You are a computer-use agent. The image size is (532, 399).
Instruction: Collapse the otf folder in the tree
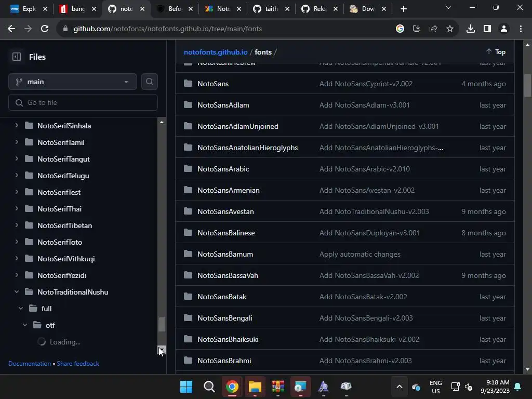click(x=25, y=325)
